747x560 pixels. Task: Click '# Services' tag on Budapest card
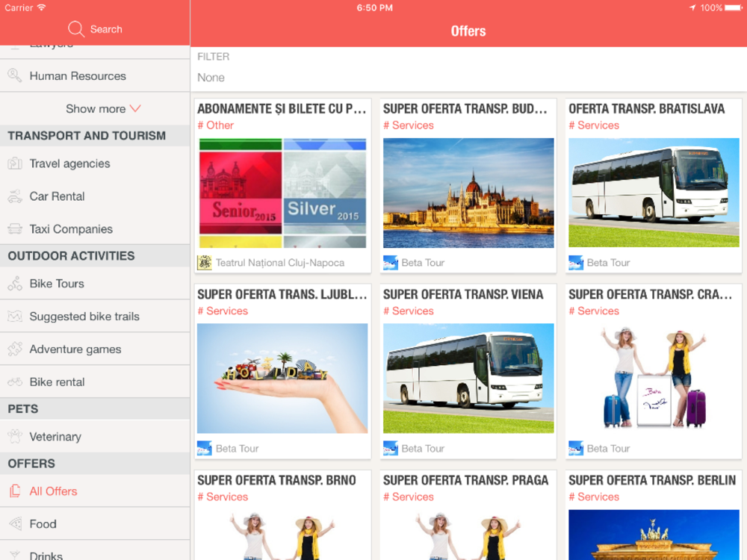click(409, 125)
